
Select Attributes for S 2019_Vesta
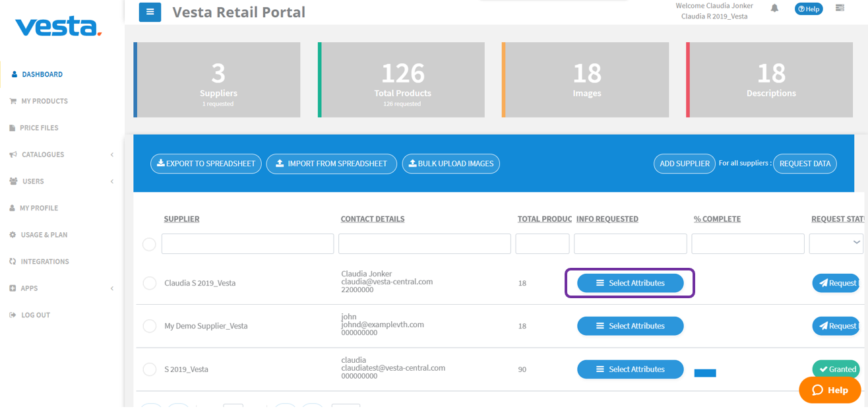[630, 369]
